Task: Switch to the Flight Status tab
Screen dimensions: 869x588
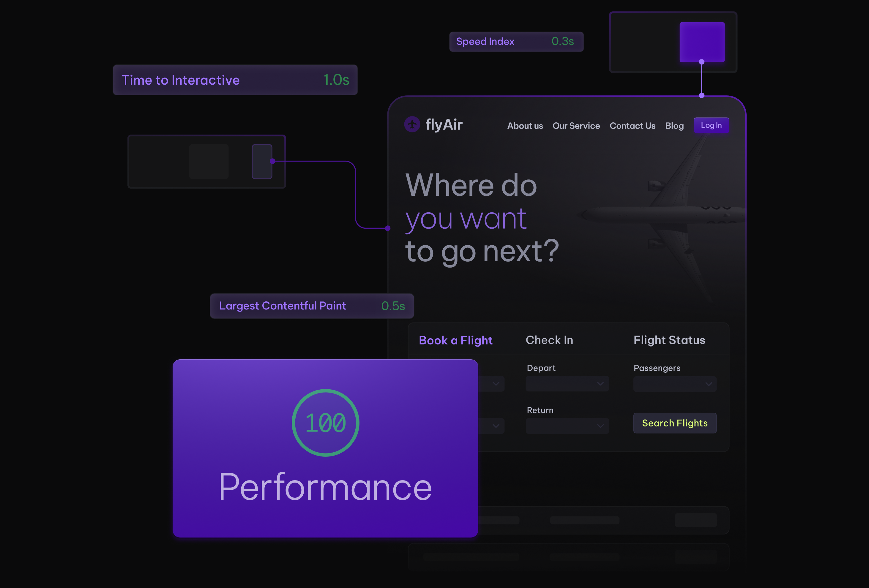Action: point(669,340)
